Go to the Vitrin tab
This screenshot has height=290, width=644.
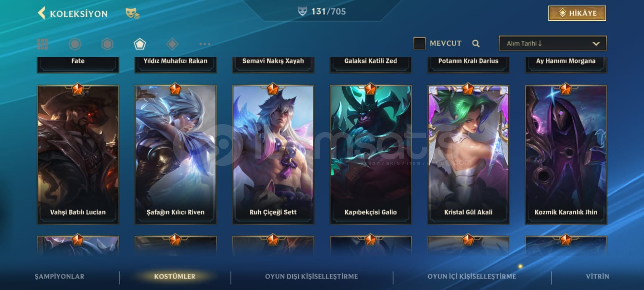pyautogui.click(x=597, y=276)
